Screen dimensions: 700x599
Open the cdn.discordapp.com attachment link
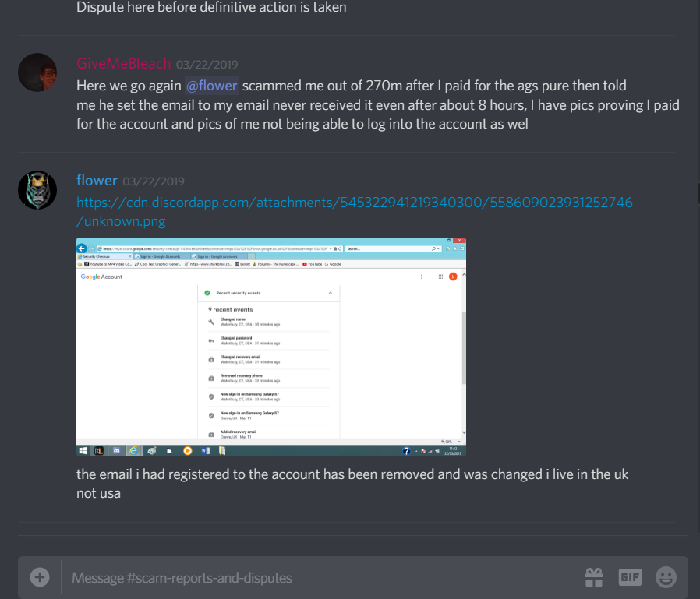[355, 211]
